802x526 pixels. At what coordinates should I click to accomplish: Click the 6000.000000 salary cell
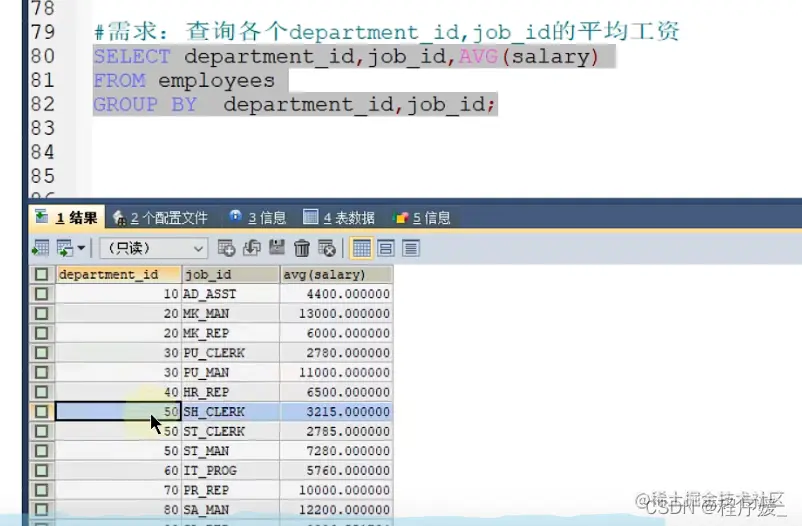point(337,334)
